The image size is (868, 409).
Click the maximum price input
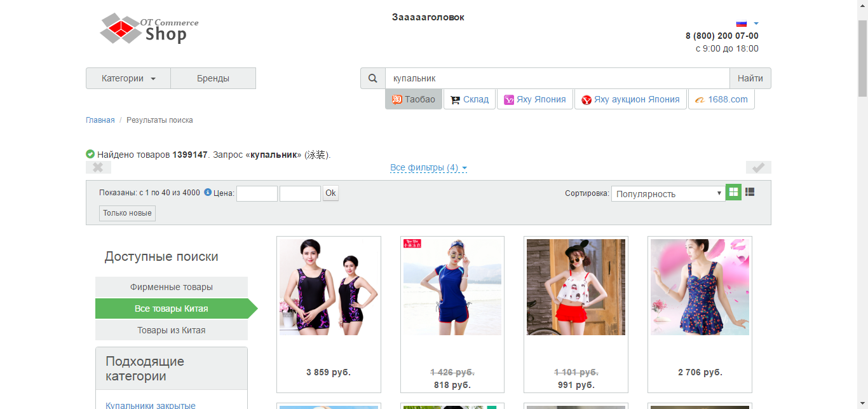tap(300, 193)
